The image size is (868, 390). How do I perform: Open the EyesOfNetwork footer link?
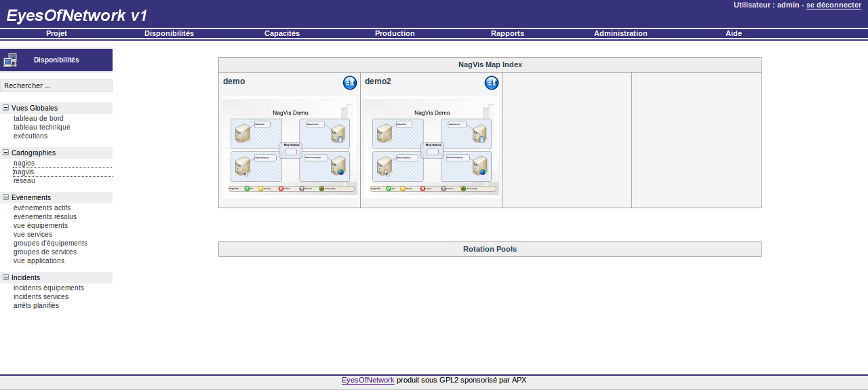(x=368, y=380)
